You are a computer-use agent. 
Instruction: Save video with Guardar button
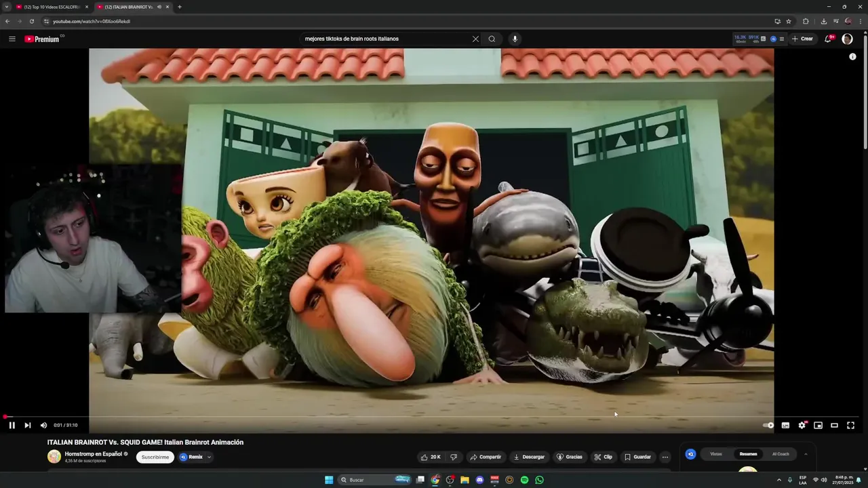(x=637, y=457)
